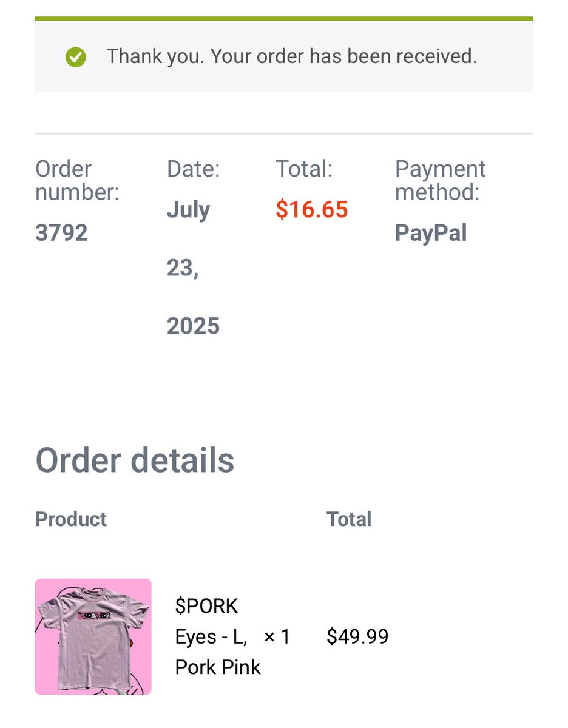568x728 pixels.
Task: Click the 'Thank you. Your order has been received.' message
Action: 292,56
